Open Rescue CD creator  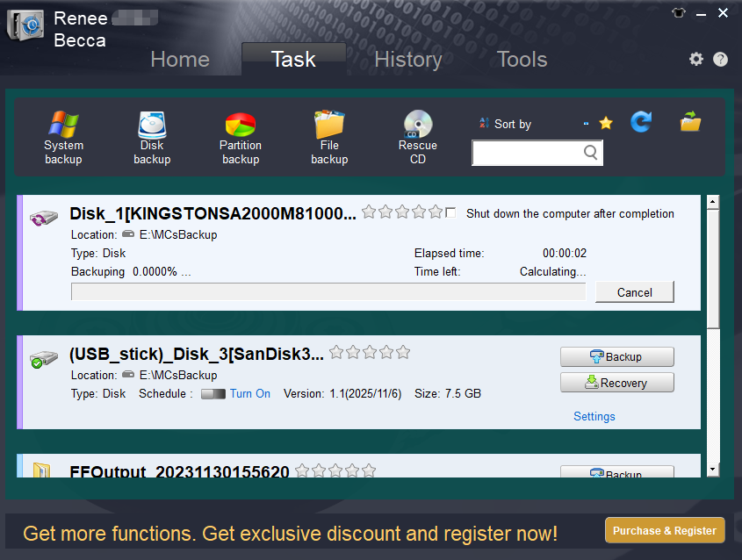[x=418, y=137]
